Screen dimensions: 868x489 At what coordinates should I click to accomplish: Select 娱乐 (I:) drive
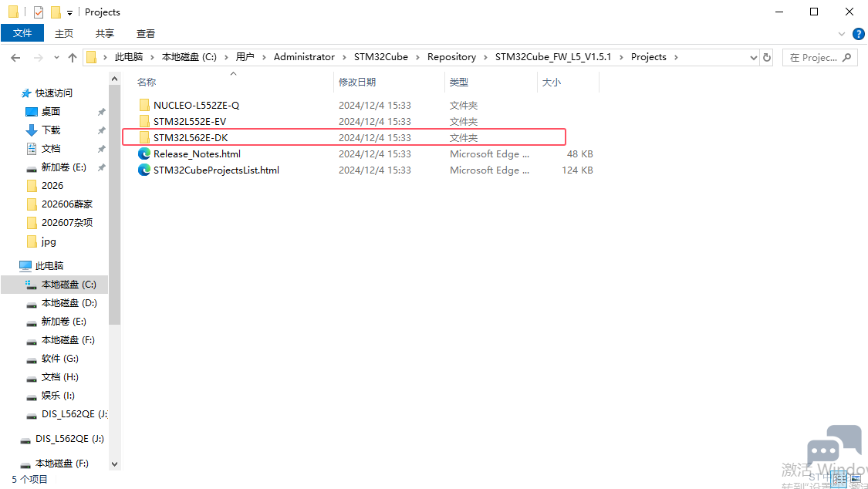pyautogui.click(x=58, y=396)
